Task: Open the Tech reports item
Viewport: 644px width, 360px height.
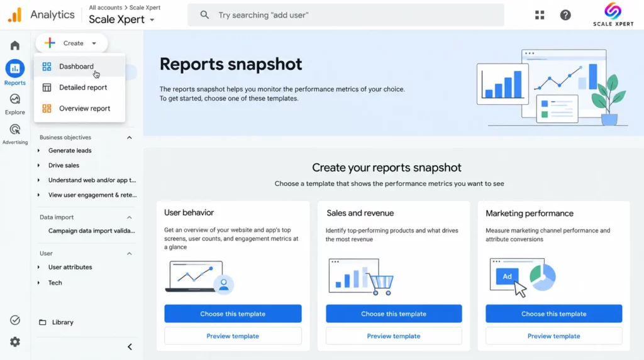Action: 55,283
